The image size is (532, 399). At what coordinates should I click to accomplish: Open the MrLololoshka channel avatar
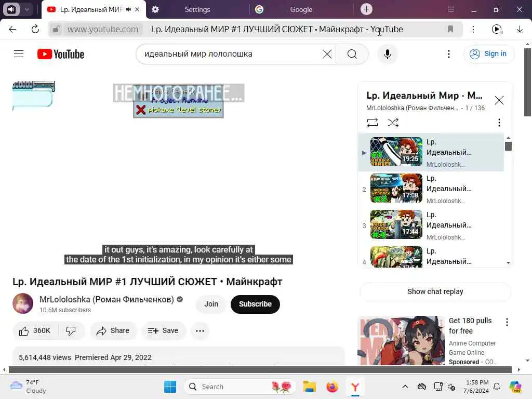[x=23, y=303]
